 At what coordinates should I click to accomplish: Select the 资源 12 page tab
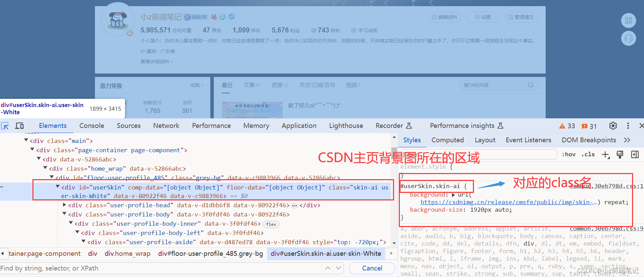(280, 85)
